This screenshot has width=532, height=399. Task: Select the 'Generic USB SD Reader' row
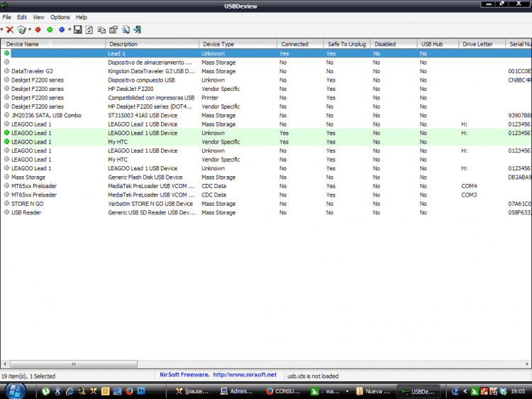pos(266,212)
